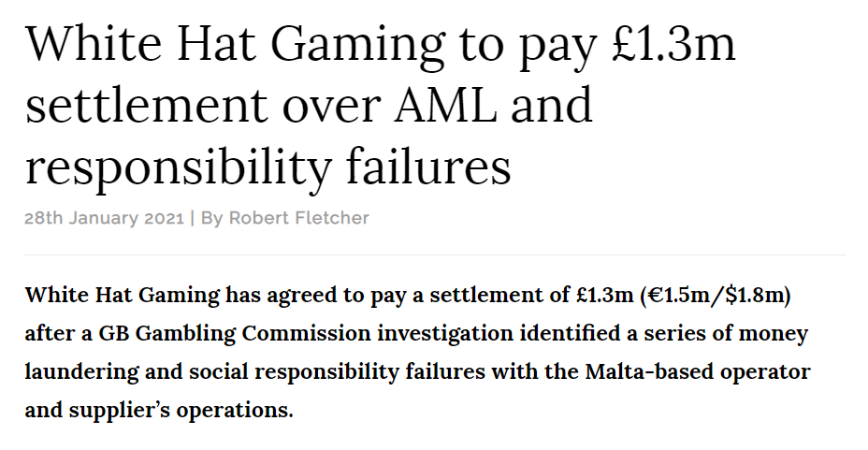
Task: Click '£1.3m' in the headline
Action: 673,44
